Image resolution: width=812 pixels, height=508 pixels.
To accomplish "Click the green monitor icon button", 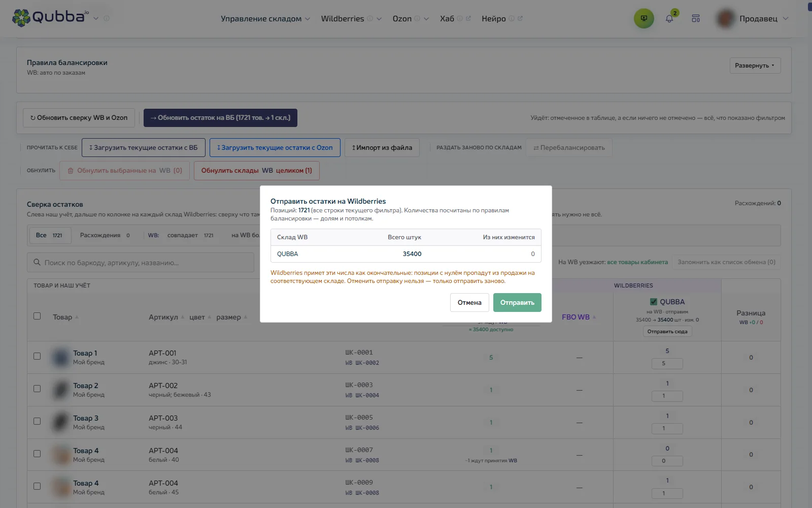I will (644, 18).
